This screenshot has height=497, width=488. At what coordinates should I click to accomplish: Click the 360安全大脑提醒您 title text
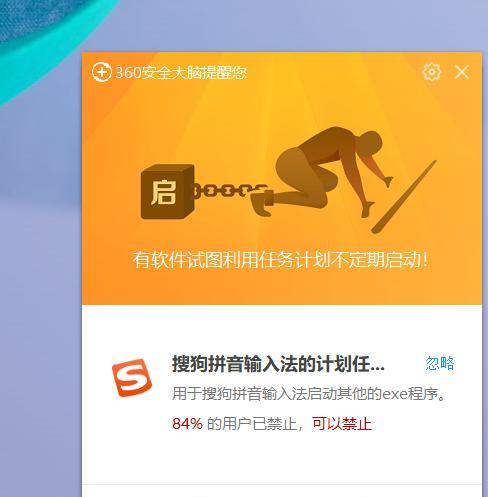181,72
